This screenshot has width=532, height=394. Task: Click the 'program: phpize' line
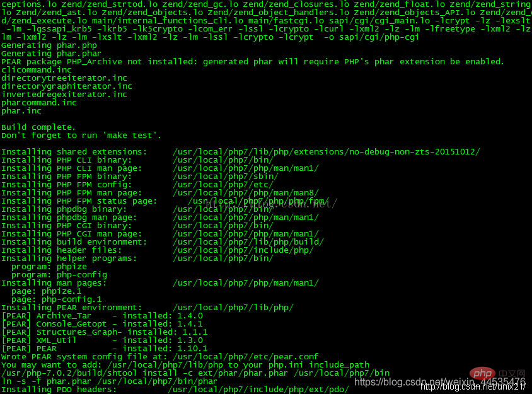[x=49, y=267]
